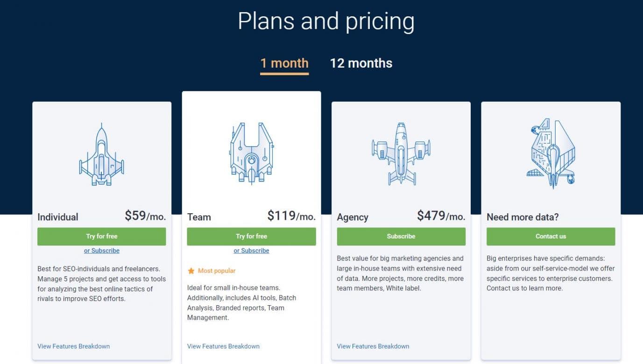Open 'or Subscribe' link for Individual plan

coord(102,251)
